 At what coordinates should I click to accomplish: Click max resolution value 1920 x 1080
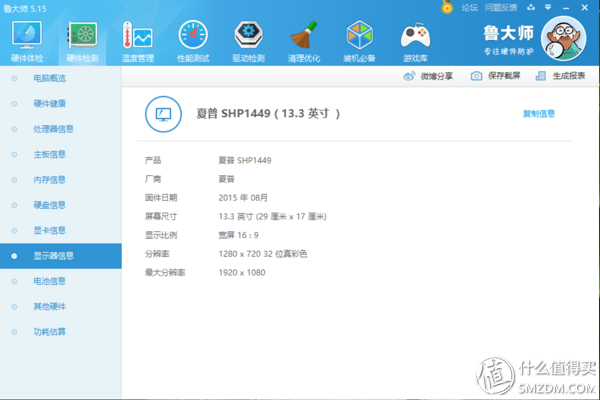pyautogui.click(x=242, y=273)
